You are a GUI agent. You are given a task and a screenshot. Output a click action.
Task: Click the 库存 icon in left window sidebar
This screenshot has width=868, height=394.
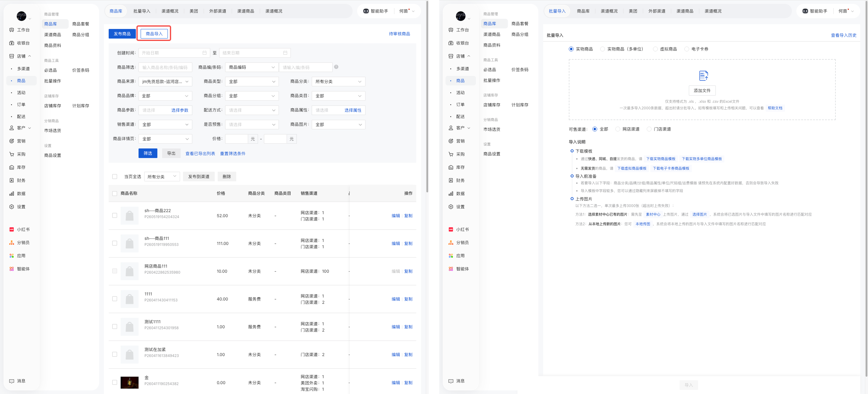12,168
